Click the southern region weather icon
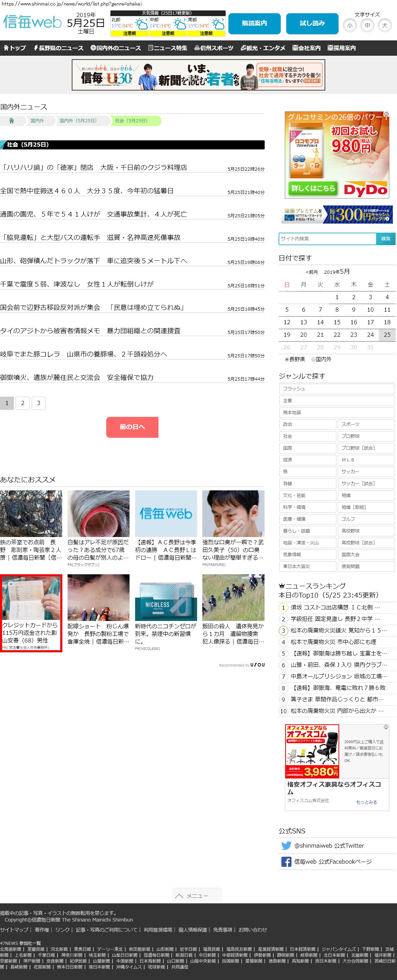Screen dimensions: 397x980 click(x=218, y=25)
